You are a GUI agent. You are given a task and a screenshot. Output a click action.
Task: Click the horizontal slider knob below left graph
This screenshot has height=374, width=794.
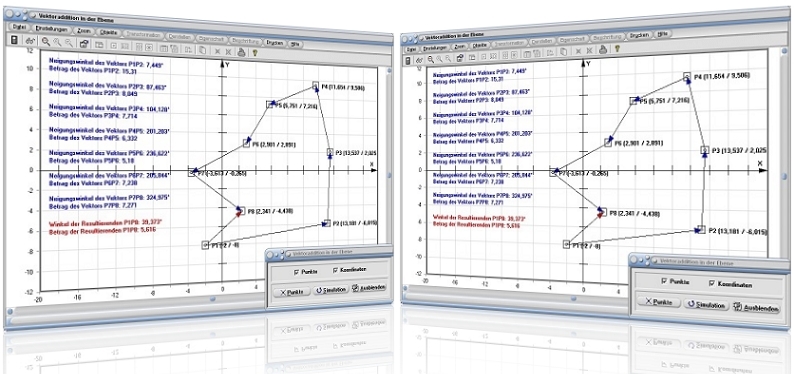tap(213, 299)
